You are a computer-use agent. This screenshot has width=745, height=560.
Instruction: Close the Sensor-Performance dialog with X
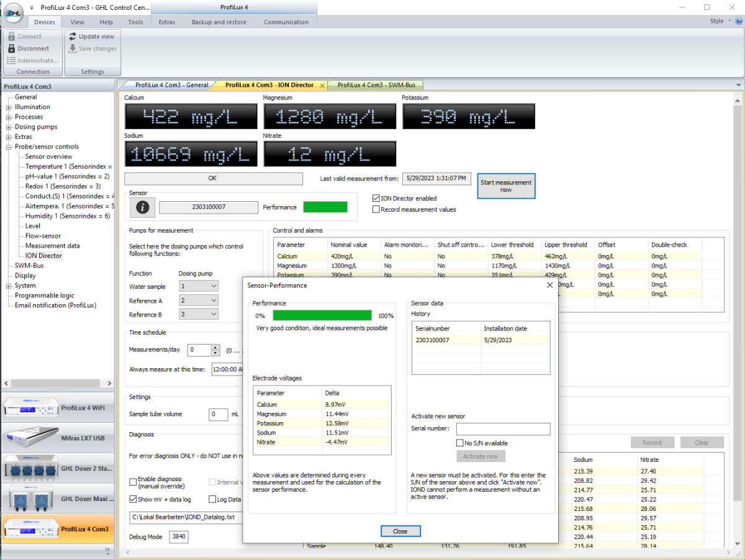pos(549,285)
